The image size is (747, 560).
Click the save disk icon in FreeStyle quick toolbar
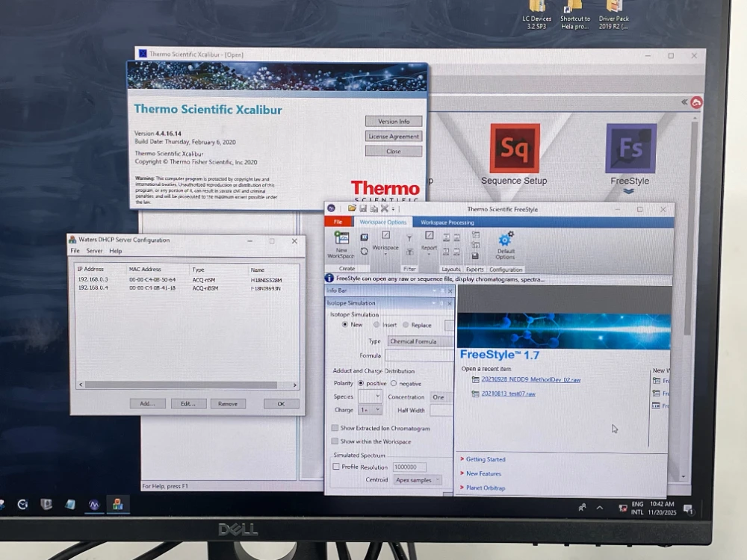coord(363,209)
